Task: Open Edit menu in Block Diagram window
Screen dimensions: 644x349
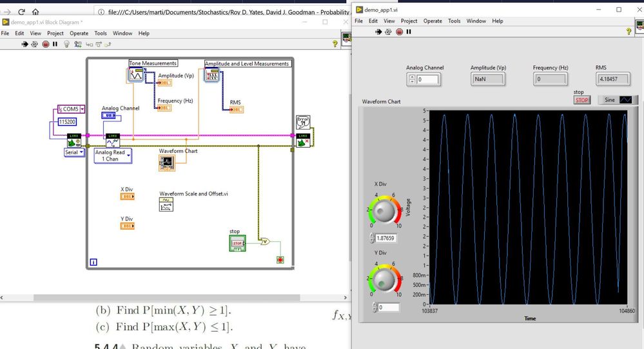Action: tap(19, 34)
